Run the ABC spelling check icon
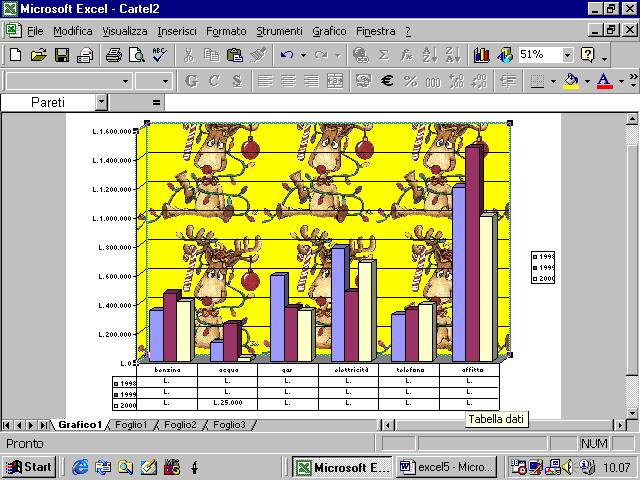 (159, 55)
